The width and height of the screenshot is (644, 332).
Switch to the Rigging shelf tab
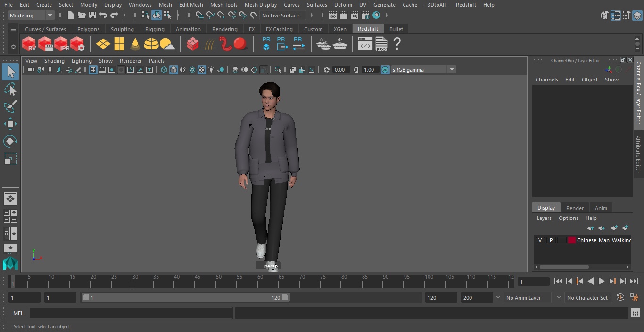pos(155,29)
